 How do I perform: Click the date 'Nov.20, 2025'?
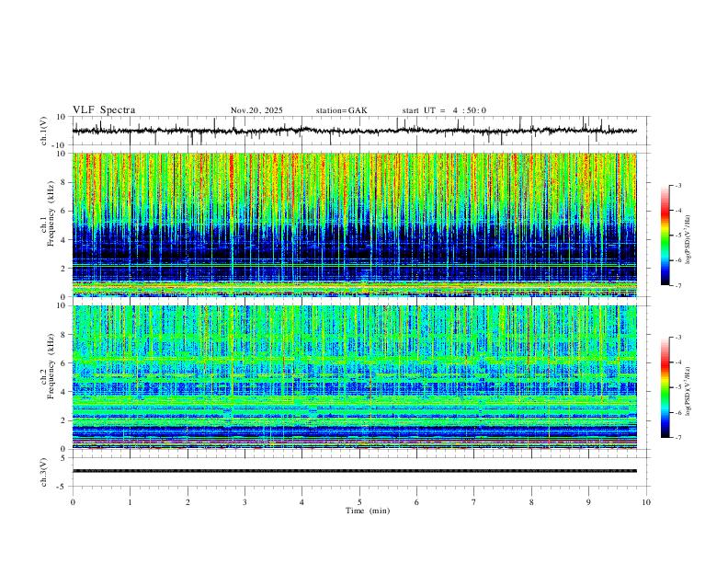point(256,110)
